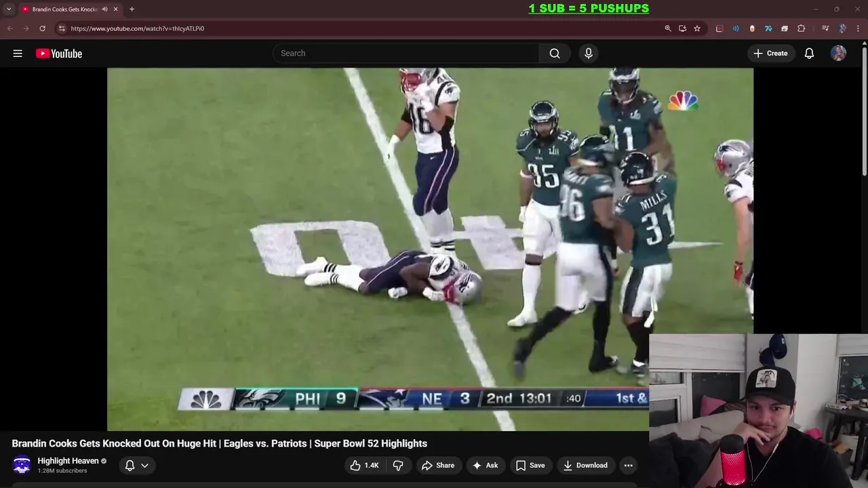Open the YouTube hamburger guide menu
This screenshot has width=868, height=488.
click(x=18, y=54)
